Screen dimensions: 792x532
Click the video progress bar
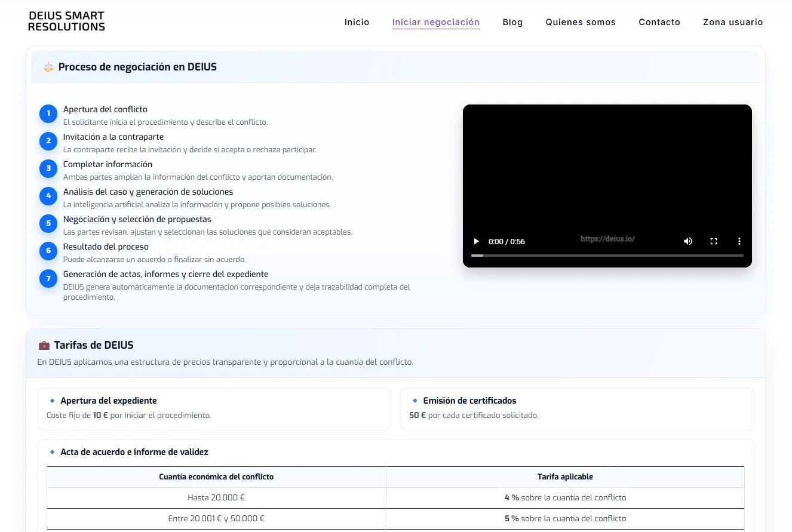coord(607,256)
